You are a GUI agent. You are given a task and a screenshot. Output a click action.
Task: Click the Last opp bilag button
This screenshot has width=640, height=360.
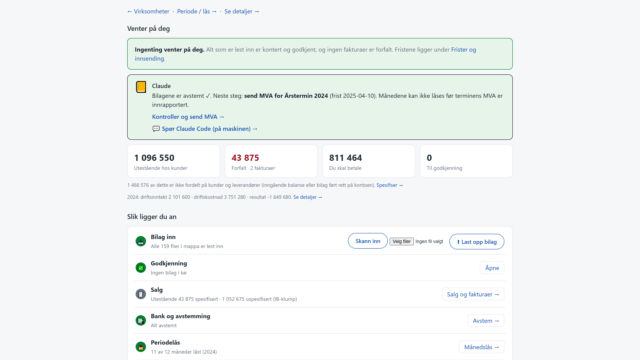477,242
